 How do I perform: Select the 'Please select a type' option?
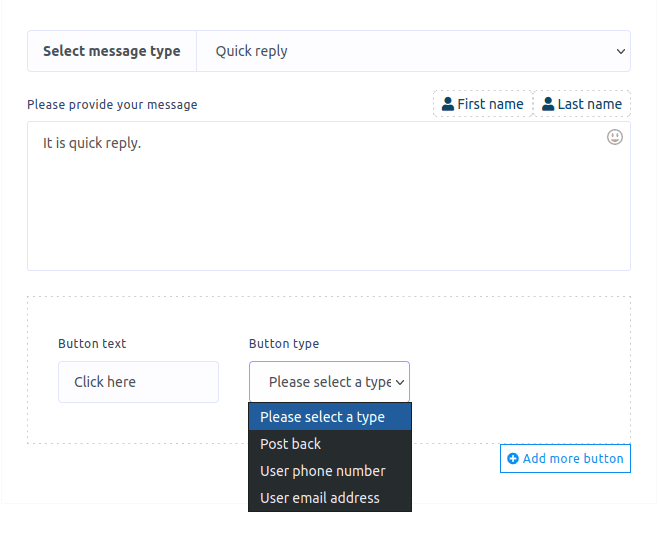click(x=322, y=417)
